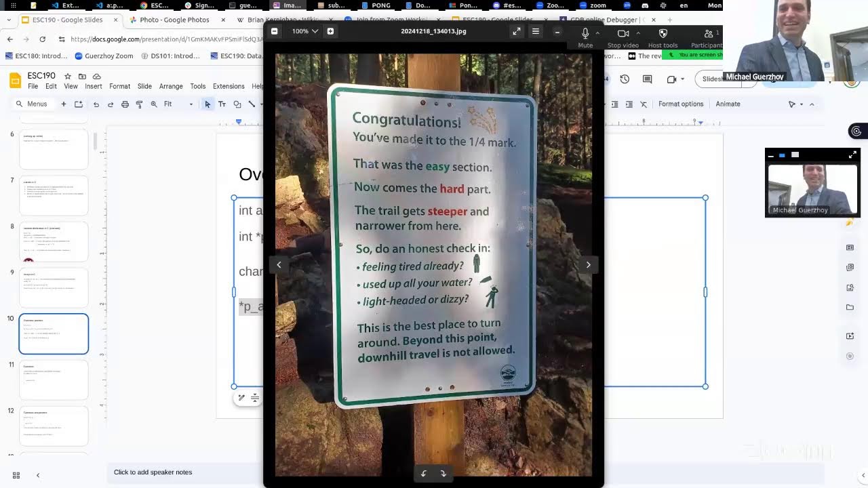Open the Slides Edit menu
Viewport: 868px width, 488px height.
pos(51,86)
